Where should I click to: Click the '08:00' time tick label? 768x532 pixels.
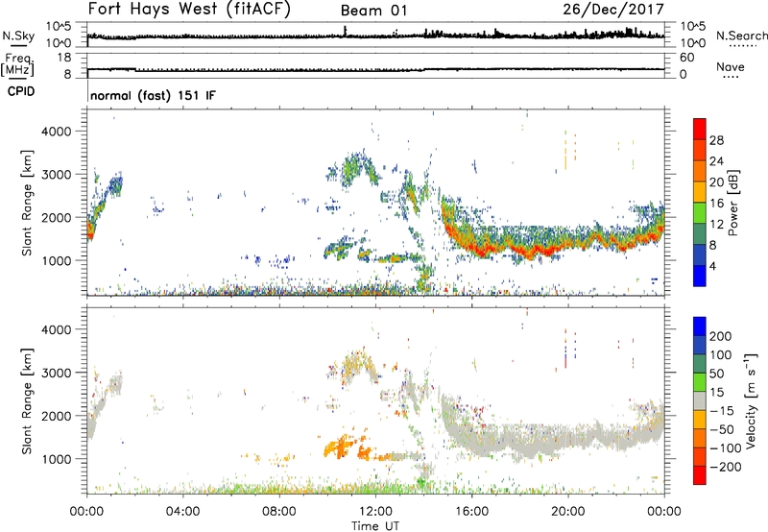click(279, 512)
